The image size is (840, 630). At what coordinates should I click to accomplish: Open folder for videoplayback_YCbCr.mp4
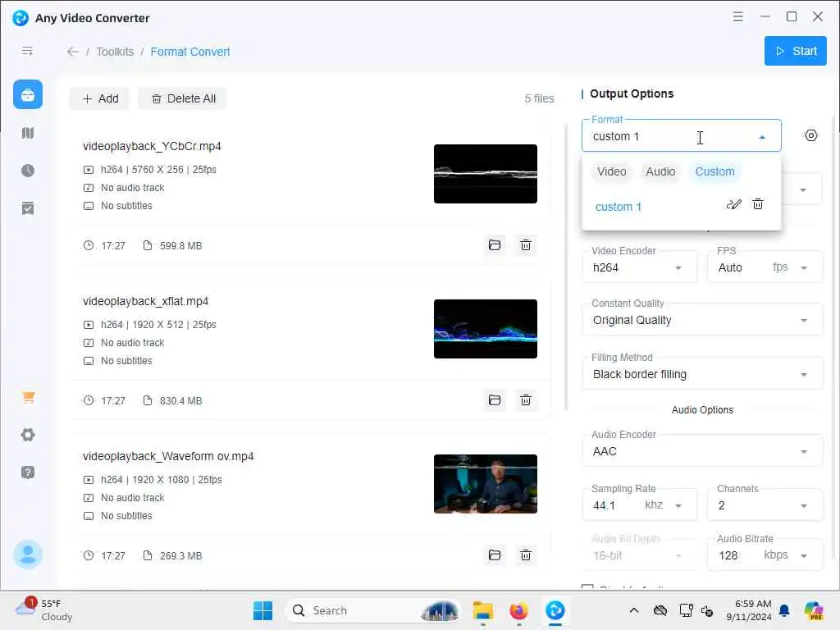tap(495, 245)
